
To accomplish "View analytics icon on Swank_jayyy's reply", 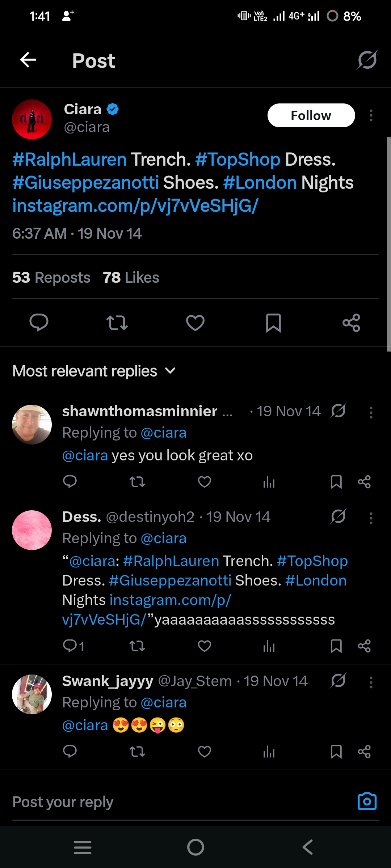I will pyautogui.click(x=269, y=752).
